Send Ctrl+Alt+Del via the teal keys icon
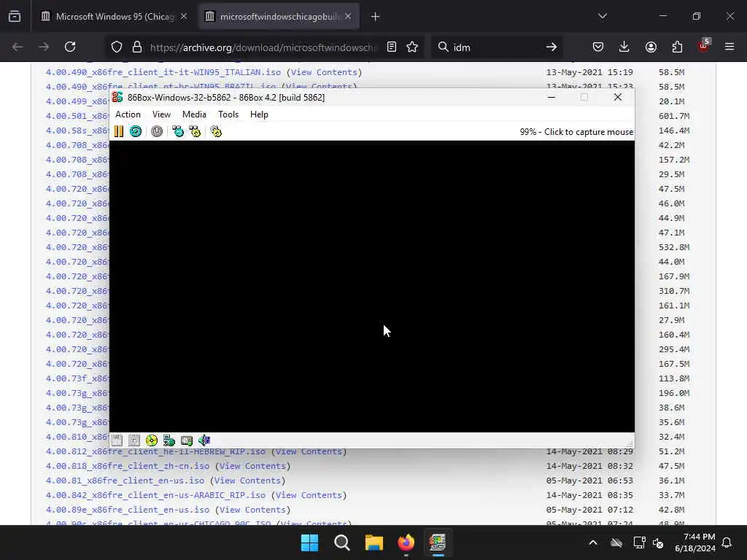 click(x=178, y=131)
